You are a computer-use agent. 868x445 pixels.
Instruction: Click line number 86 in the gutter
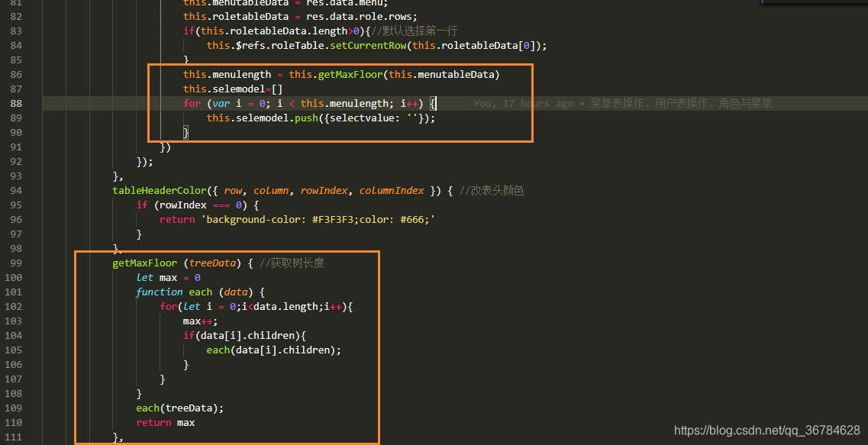click(17, 75)
